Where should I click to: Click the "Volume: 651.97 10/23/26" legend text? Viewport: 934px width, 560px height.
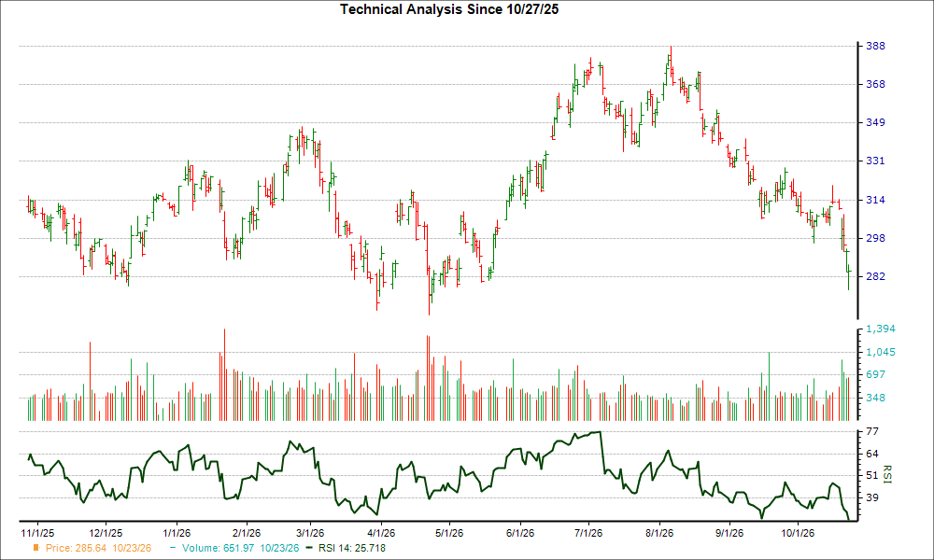[241, 548]
